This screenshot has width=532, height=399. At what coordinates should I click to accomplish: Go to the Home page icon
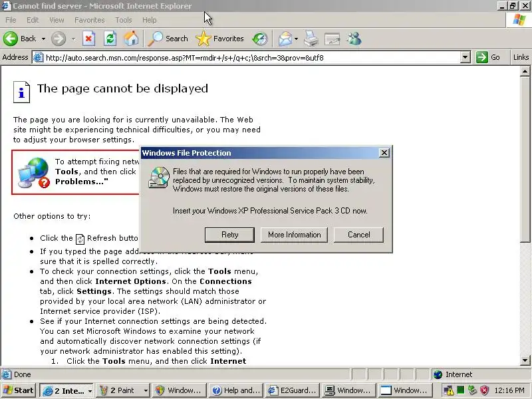point(131,39)
